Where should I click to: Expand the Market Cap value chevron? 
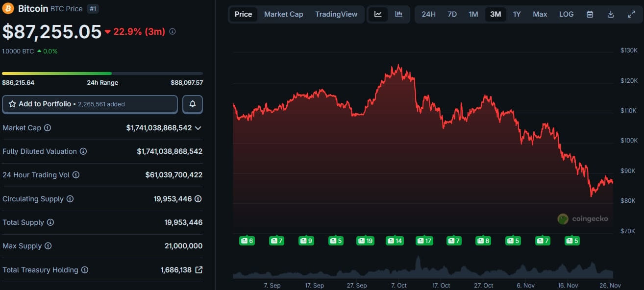click(x=198, y=128)
